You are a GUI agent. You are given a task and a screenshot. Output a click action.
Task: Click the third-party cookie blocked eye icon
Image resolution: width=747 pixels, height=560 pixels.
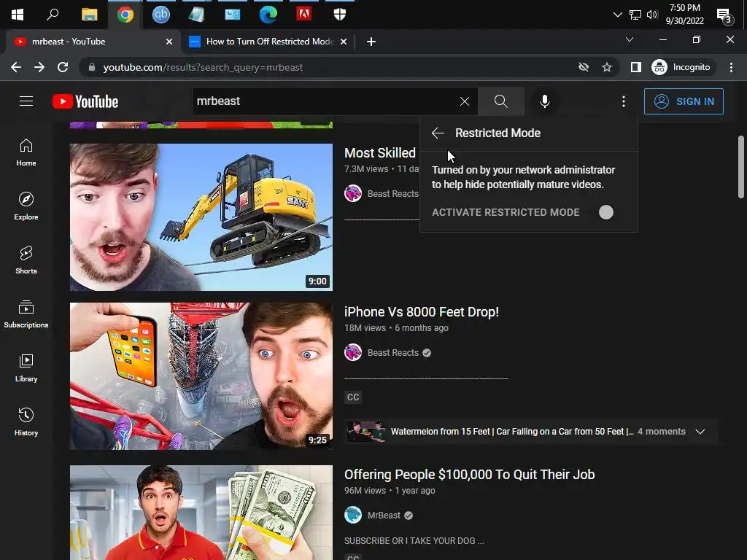(x=583, y=67)
